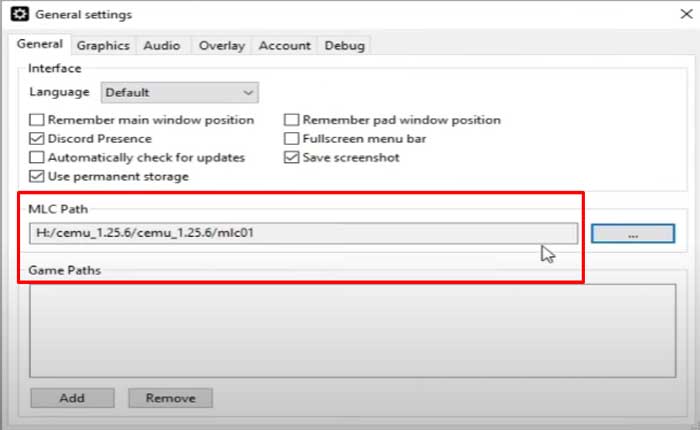Disable the Discord Presence checkbox
Viewport: 700px width, 430px height.
[x=37, y=139]
